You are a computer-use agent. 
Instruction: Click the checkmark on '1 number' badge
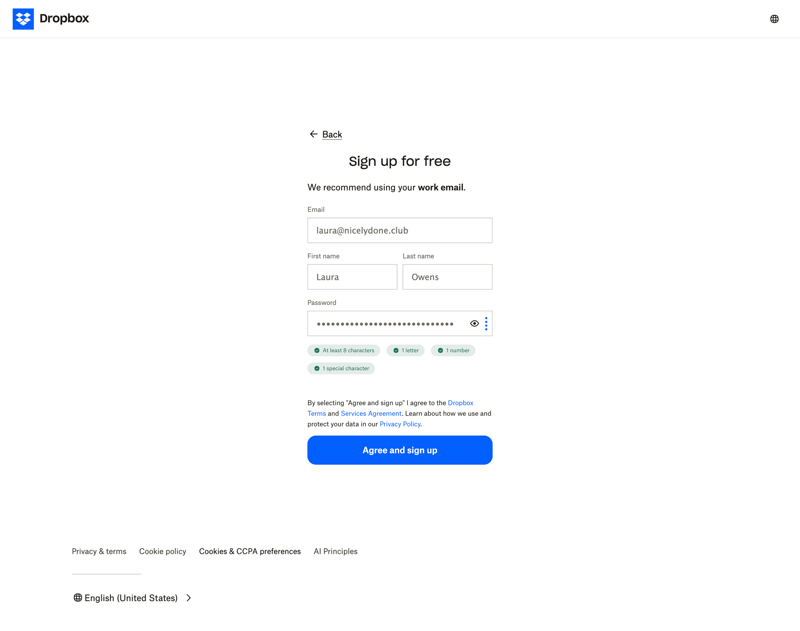pyautogui.click(x=441, y=350)
